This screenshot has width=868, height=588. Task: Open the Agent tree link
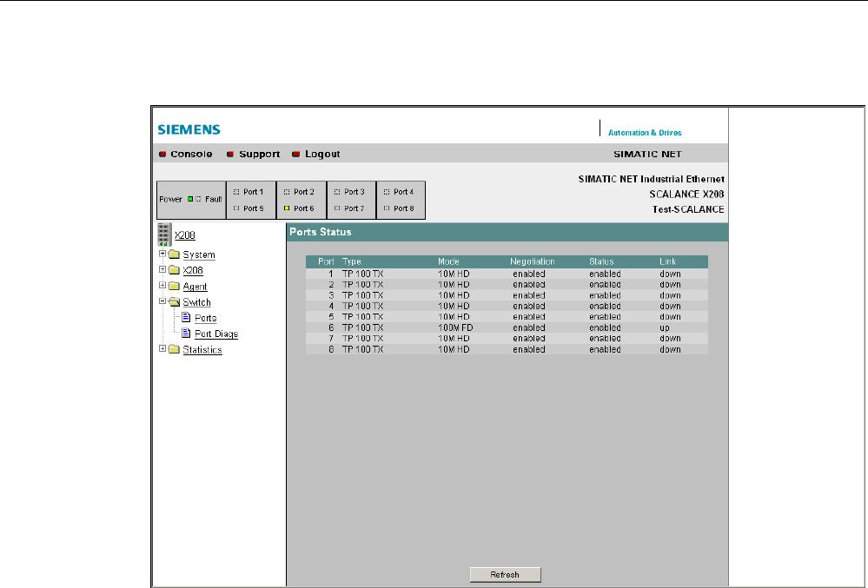pyautogui.click(x=195, y=287)
